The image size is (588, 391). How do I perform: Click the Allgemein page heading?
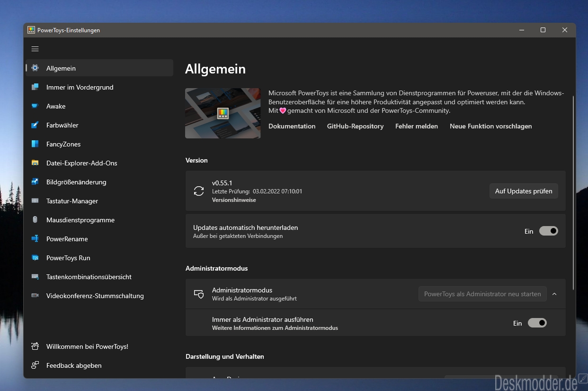point(215,69)
